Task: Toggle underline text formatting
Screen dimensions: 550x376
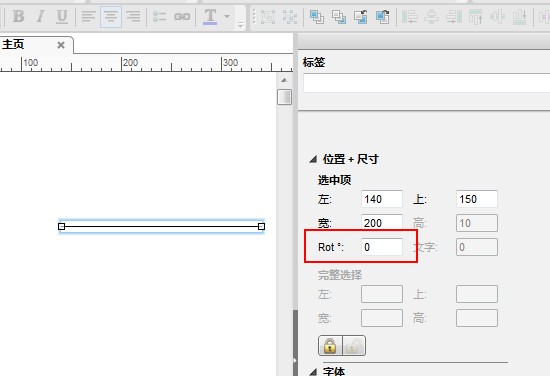Action: pyautogui.click(x=62, y=16)
